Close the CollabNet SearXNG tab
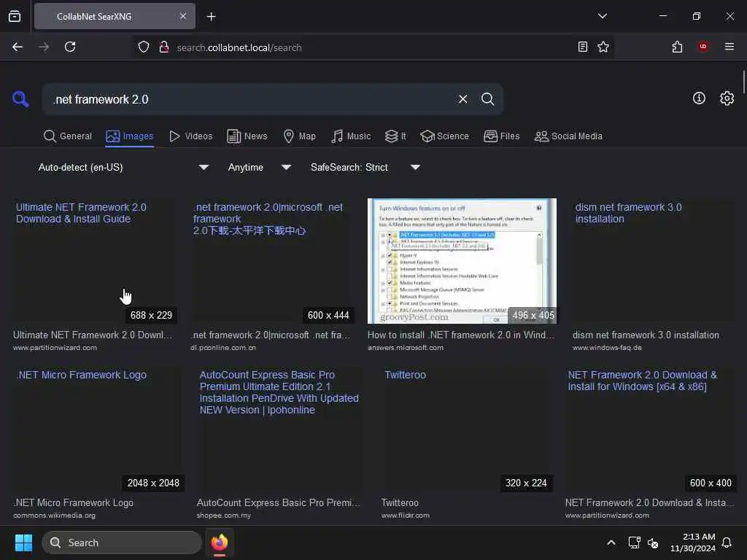The width and height of the screenshot is (747, 560). coord(183,16)
